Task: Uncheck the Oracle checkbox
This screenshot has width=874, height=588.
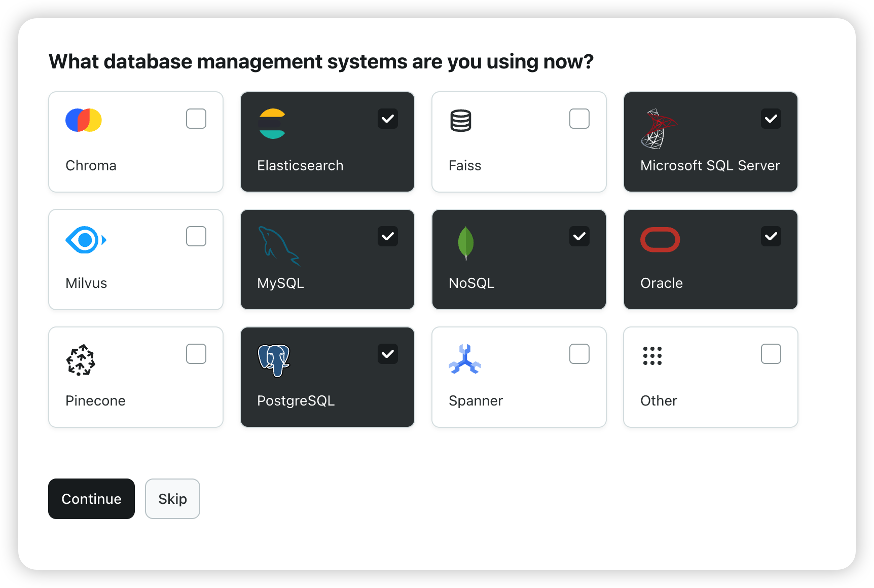Action: pyautogui.click(x=771, y=236)
